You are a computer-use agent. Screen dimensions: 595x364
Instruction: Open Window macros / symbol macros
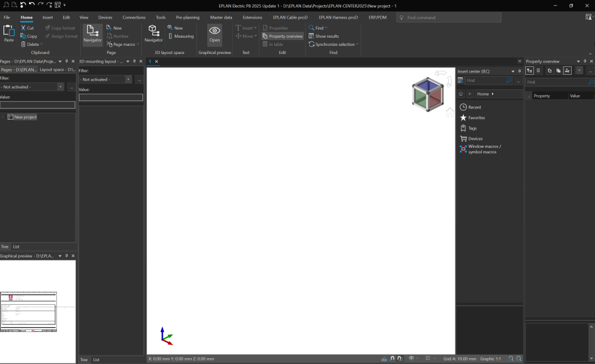click(x=481, y=149)
